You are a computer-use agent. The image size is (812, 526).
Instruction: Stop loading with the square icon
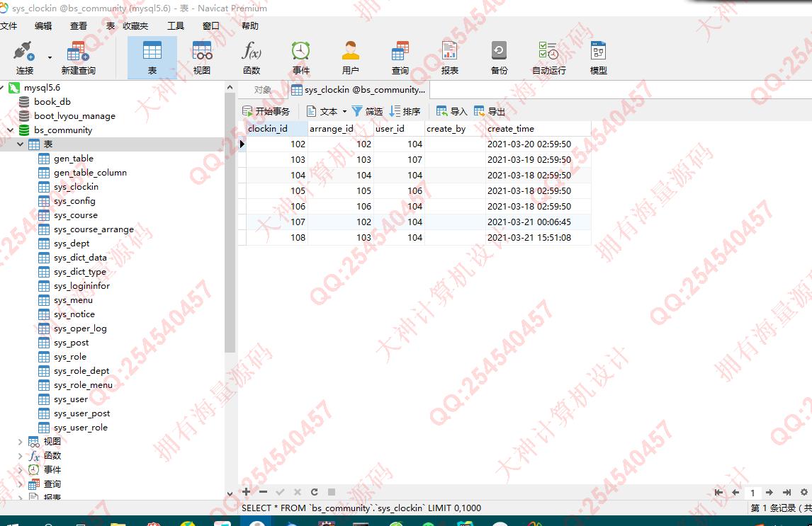click(332, 492)
